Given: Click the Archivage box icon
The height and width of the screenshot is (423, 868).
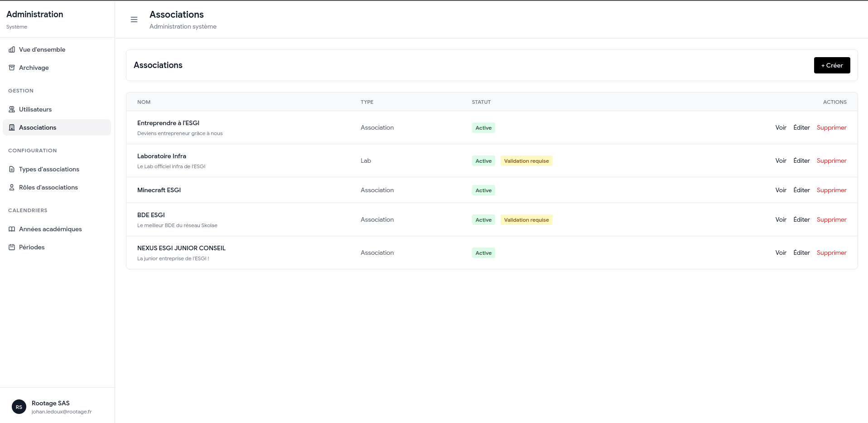Looking at the screenshot, I should pyautogui.click(x=12, y=68).
